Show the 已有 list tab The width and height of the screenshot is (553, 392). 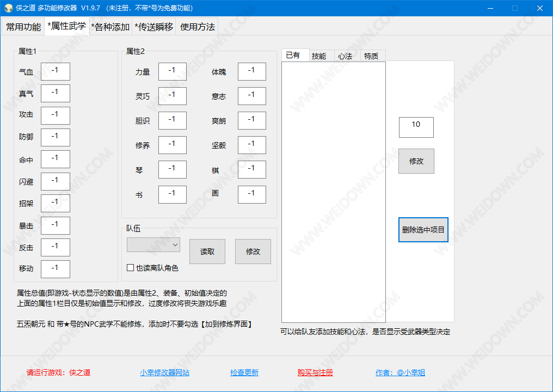[295, 55]
